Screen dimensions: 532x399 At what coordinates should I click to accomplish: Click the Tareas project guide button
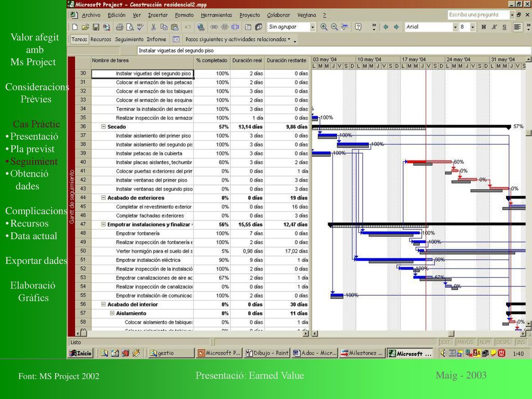pos(79,39)
